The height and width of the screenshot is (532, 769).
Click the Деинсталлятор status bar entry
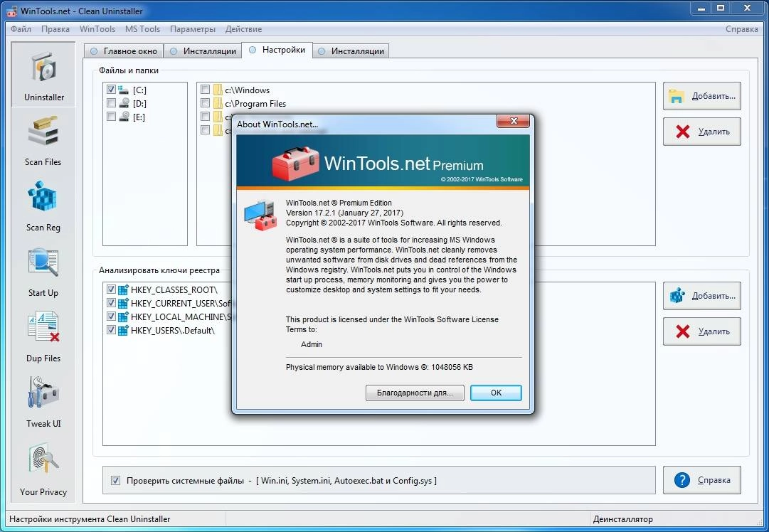[x=623, y=518]
